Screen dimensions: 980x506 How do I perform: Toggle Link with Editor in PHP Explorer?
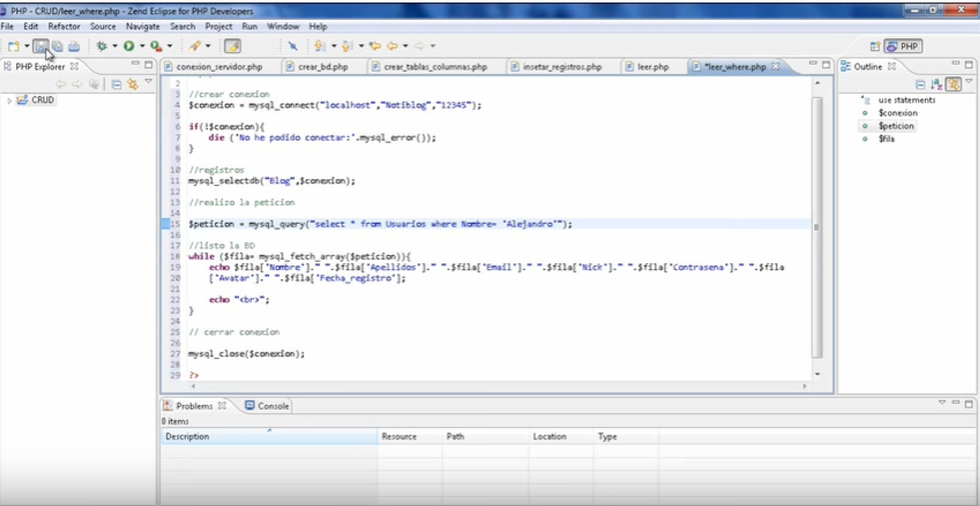click(133, 84)
